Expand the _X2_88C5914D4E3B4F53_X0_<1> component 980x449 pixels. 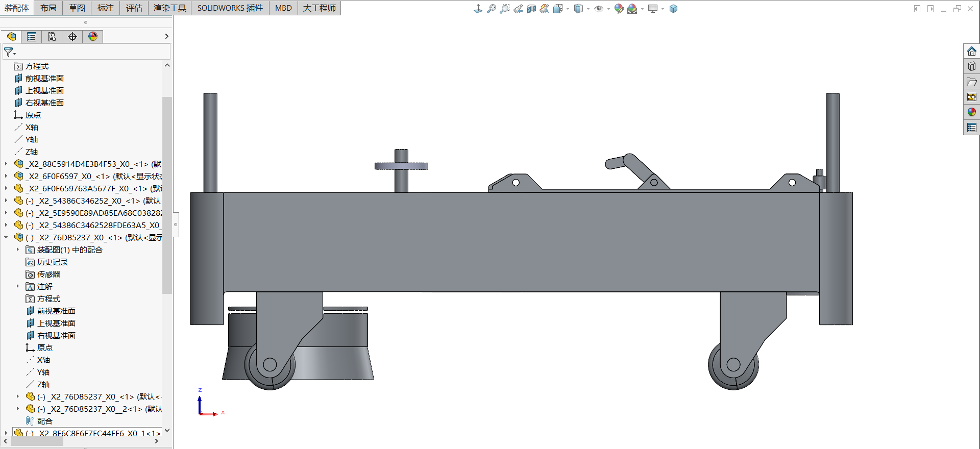6,164
